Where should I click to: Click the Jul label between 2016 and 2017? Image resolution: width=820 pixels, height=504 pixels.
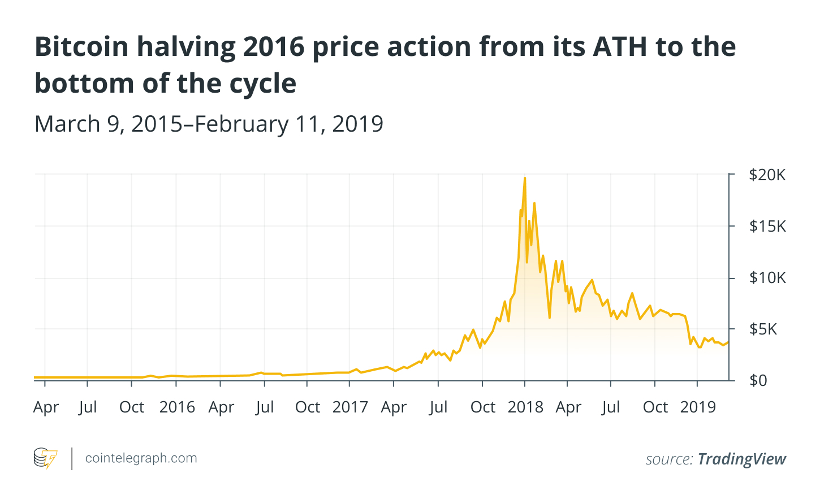coord(265,407)
